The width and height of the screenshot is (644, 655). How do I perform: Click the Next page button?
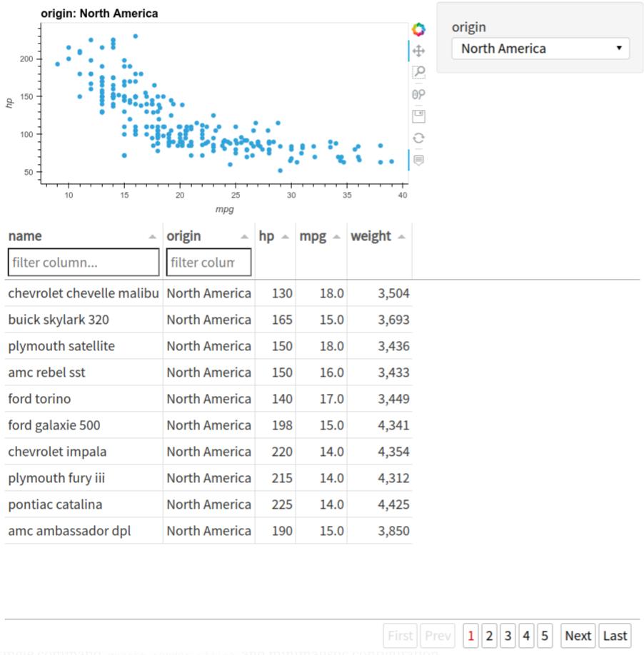point(578,635)
